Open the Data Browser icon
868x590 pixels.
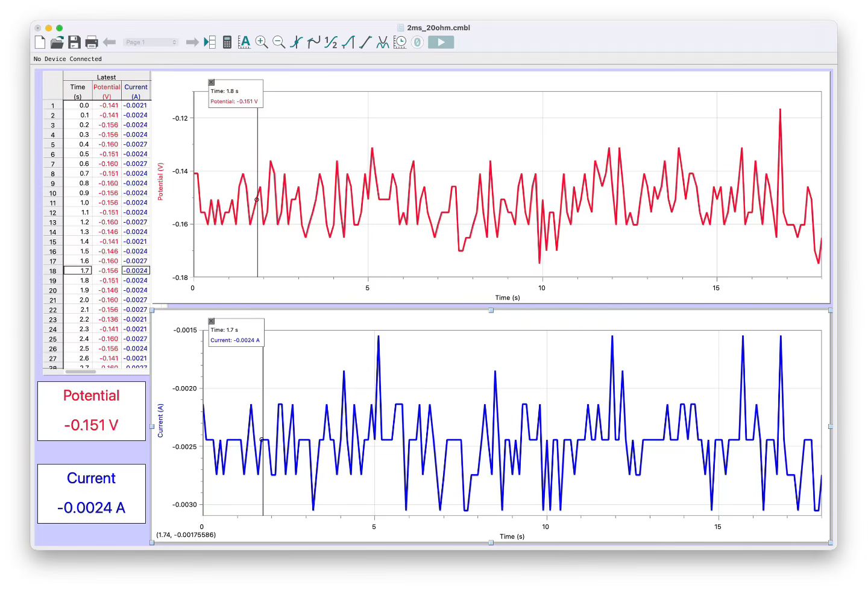(210, 42)
